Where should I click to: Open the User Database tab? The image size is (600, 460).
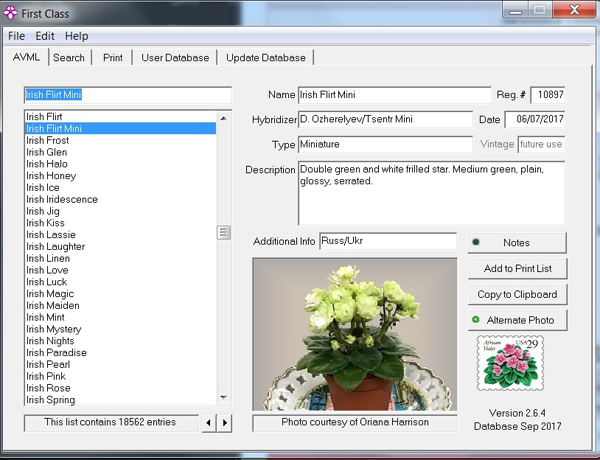click(175, 57)
